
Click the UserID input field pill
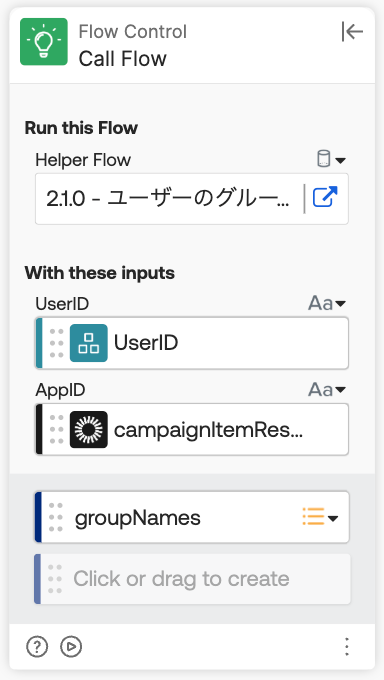(x=191, y=343)
